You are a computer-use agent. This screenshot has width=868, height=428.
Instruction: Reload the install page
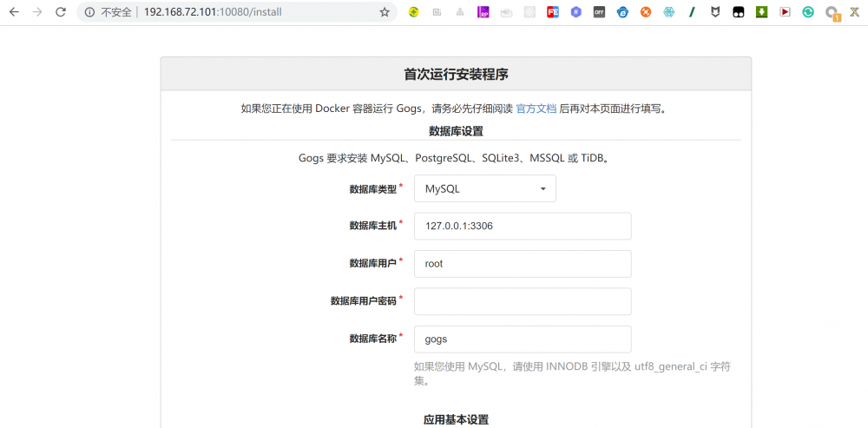tap(61, 12)
